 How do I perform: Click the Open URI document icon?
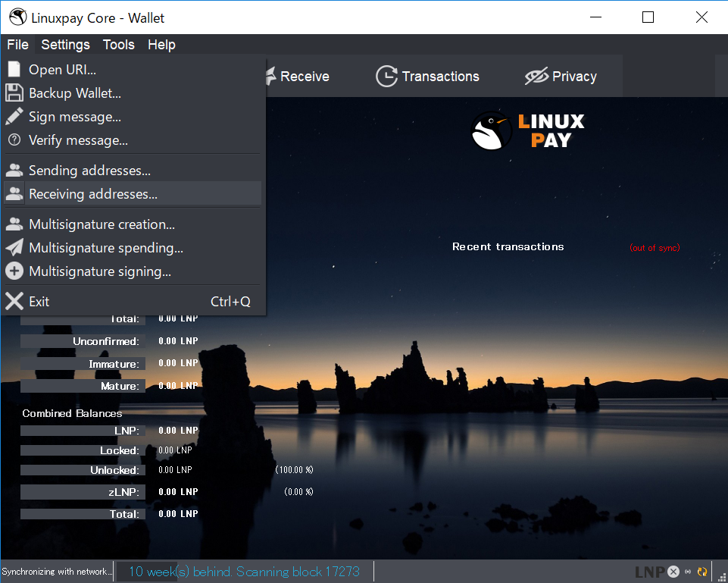[14, 70]
